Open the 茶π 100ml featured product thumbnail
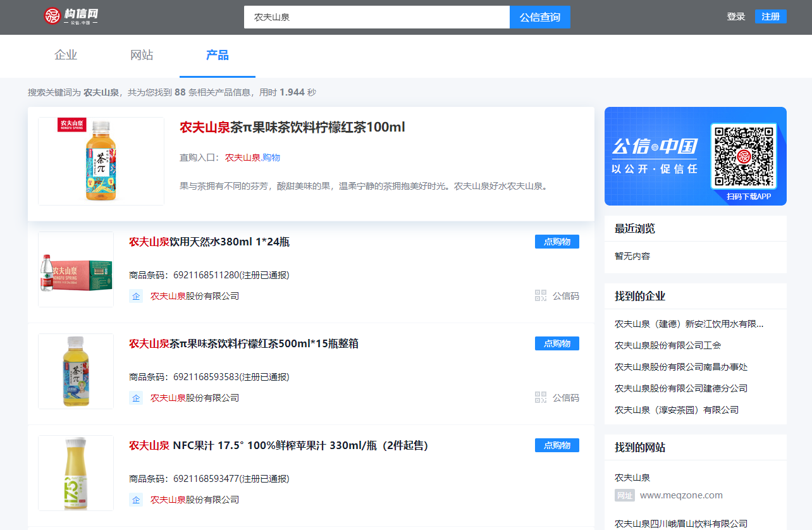This screenshot has width=812, height=530. pos(101,161)
